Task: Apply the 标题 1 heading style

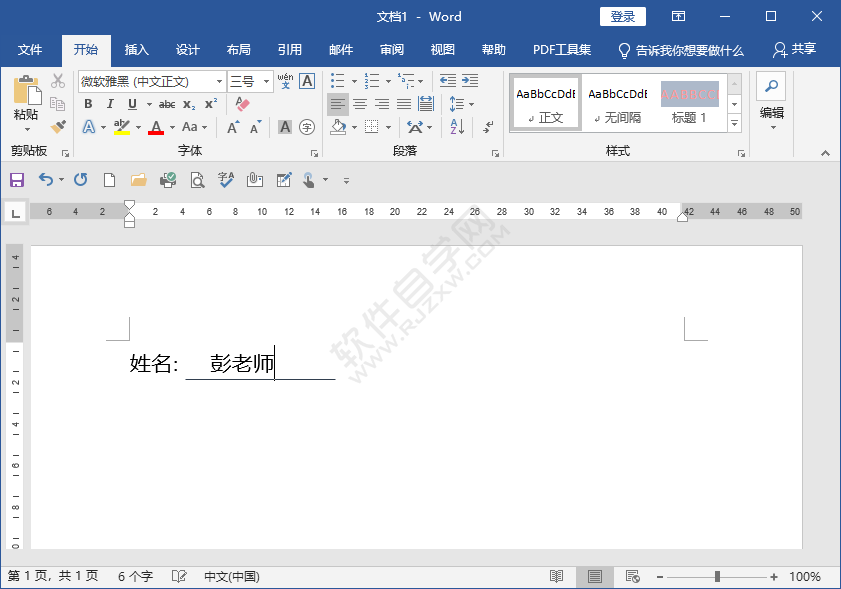Action: pyautogui.click(x=689, y=103)
